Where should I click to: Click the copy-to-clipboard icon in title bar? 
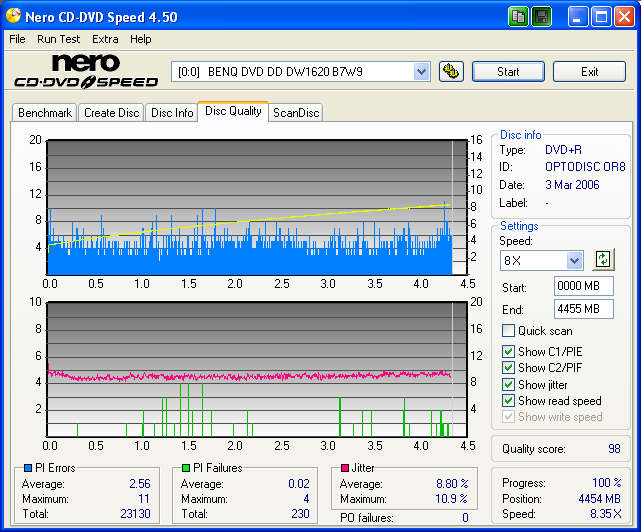[x=518, y=17]
